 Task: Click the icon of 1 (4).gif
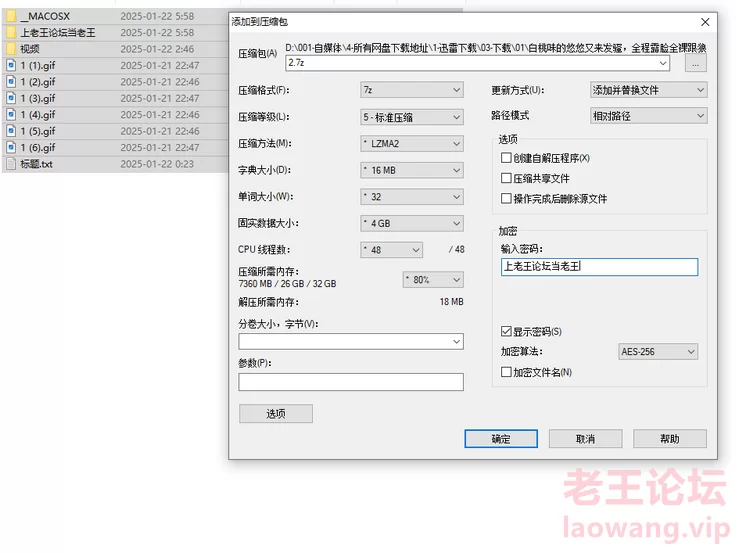tap(11, 115)
